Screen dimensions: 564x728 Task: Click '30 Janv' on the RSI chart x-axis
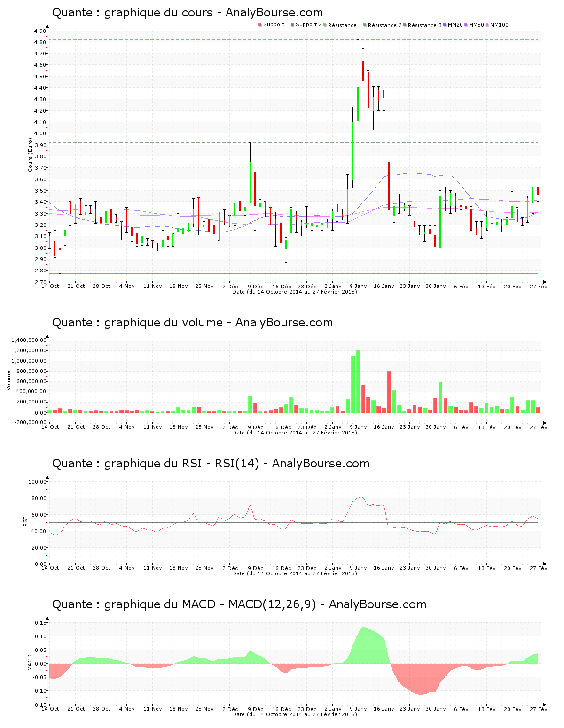436,568
